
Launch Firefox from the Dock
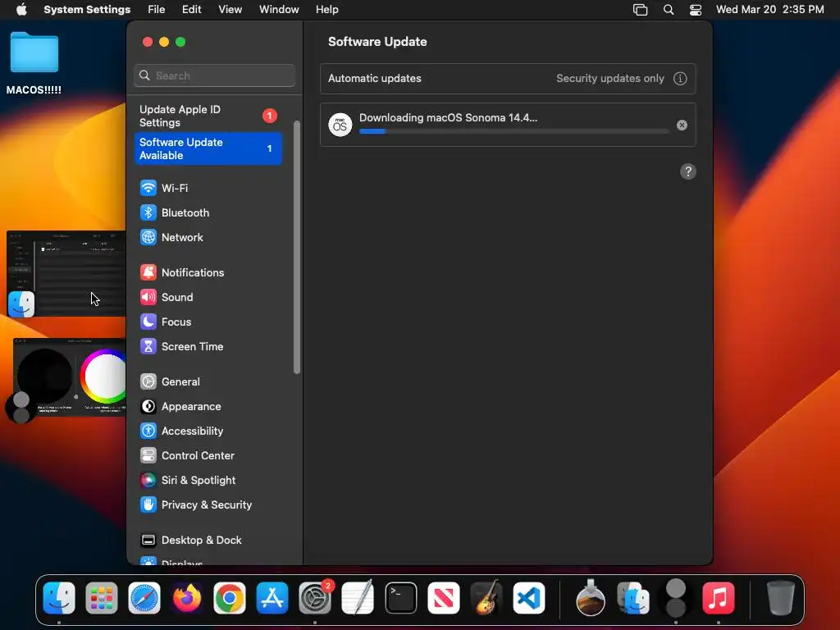click(x=187, y=598)
